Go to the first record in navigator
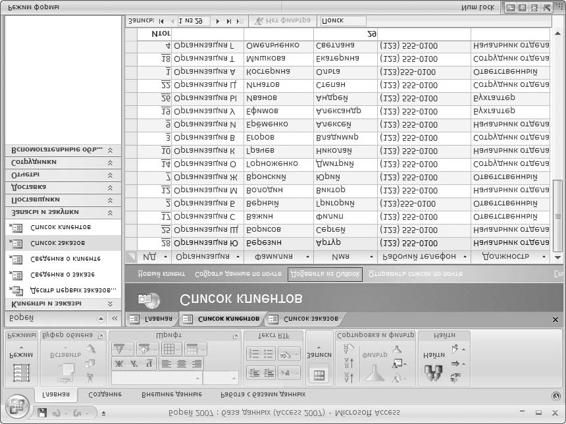Viewport: 566px width, 424px height. point(161,21)
